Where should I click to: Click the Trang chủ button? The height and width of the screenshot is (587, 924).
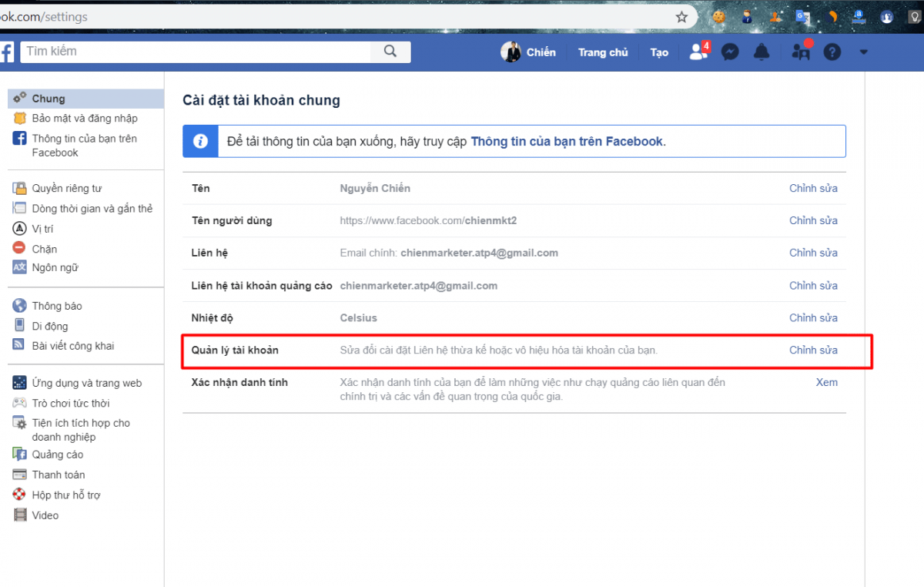(603, 52)
